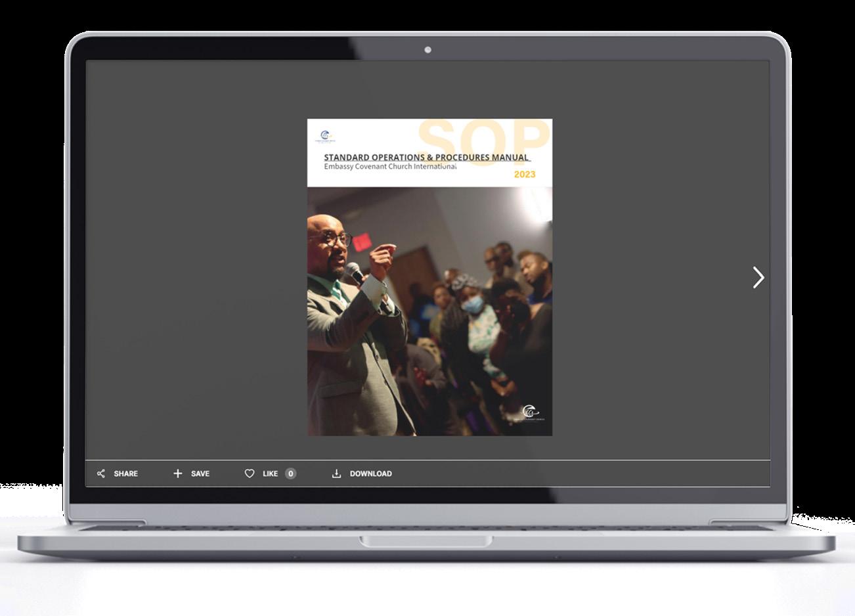Viewport: 855px width, 616px height.
Task: Click the Standard Operations & Procedures Manual title
Action: coord(426,158)
